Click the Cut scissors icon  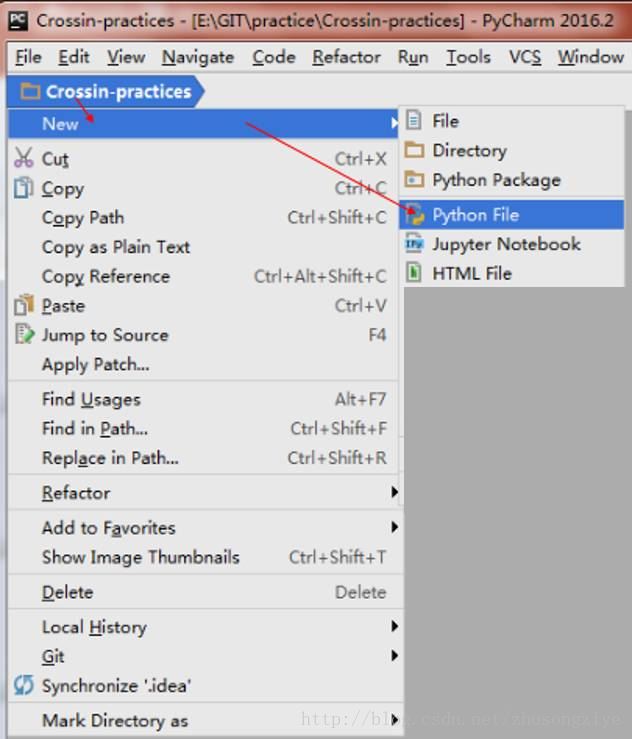pyautogui.click(x=23, y=158)
